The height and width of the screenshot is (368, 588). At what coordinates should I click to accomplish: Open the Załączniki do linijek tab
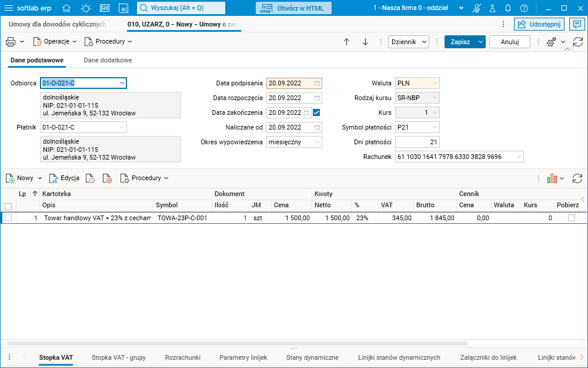(488, 357)
